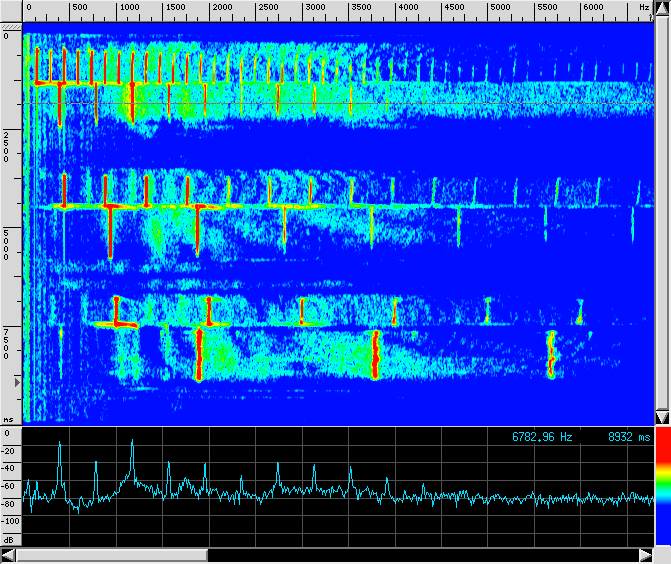Click the 3000 mark on the frequency ruler
Viewport: 671px width, 564px height.
coord(314,8)
